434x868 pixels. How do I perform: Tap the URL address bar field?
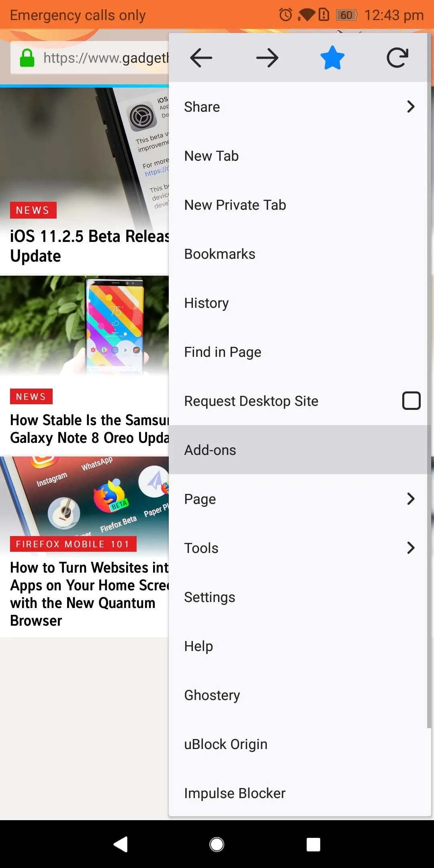[x=90, y=58]
